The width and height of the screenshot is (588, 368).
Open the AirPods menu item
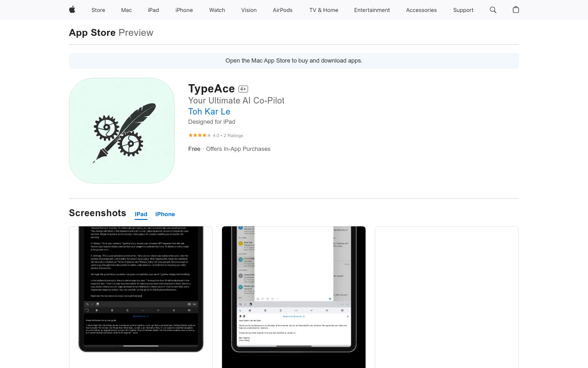283,10
